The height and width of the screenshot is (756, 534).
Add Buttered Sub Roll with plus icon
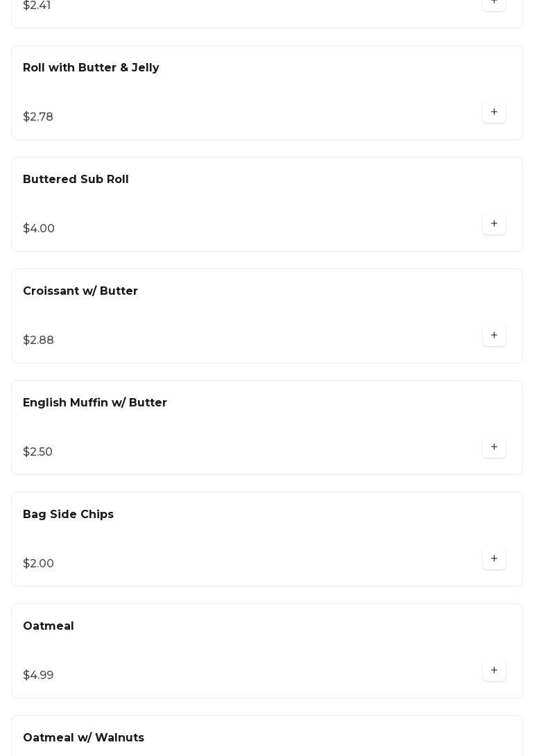(494, 223)
